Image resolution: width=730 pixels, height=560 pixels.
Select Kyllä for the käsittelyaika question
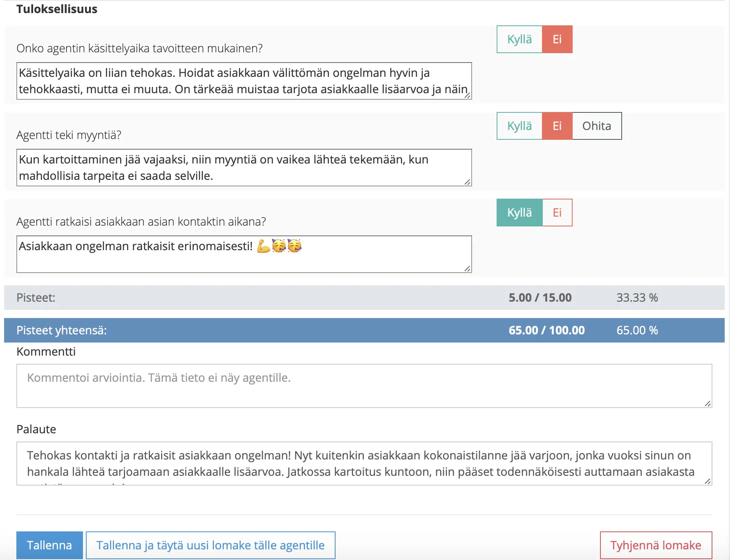519,39
